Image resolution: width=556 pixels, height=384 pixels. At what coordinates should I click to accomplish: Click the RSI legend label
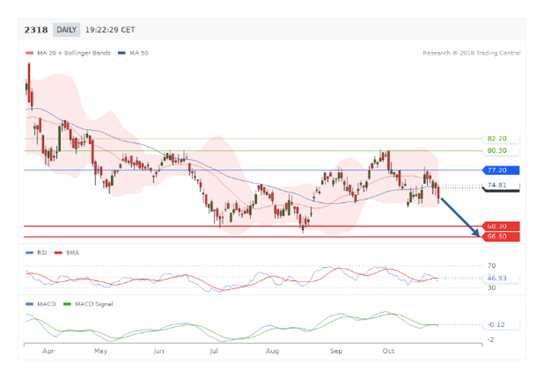click(x=42, y=253)
